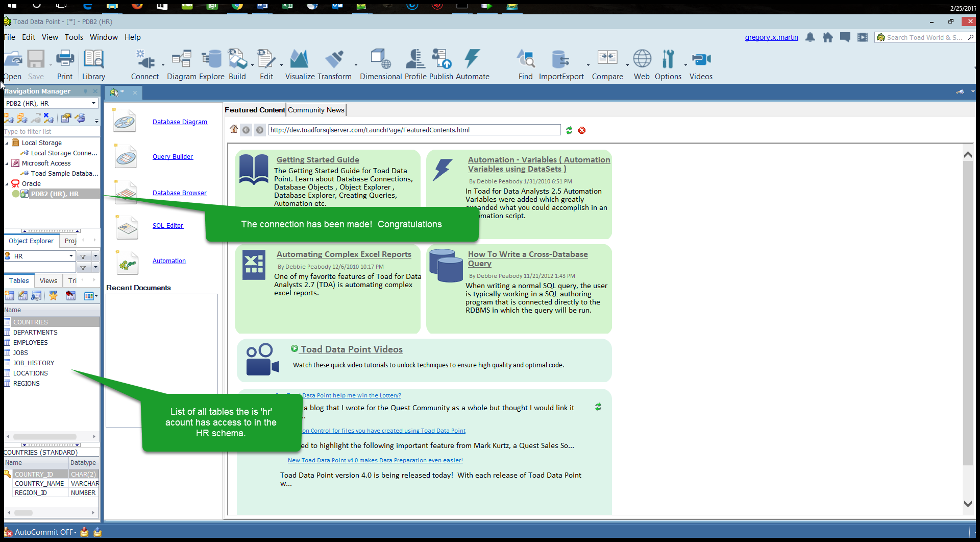Screen dimensions: 980x542
Task: Open the Visualize tool
Action: (x=300, y=65)
